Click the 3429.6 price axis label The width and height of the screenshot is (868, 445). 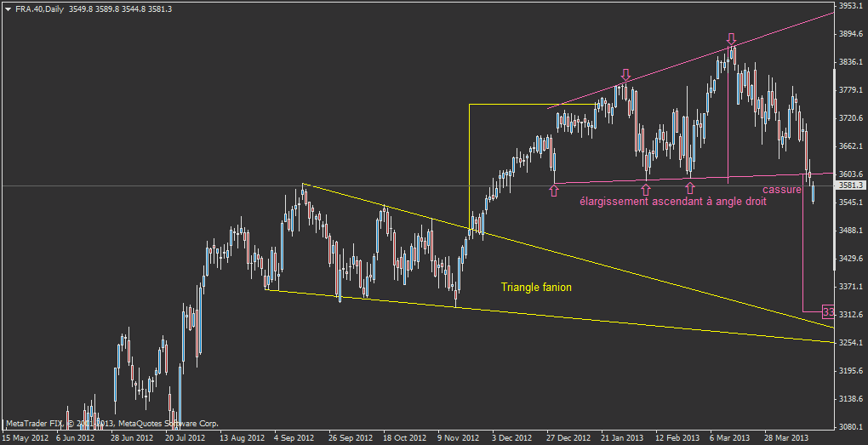[851, 258]
